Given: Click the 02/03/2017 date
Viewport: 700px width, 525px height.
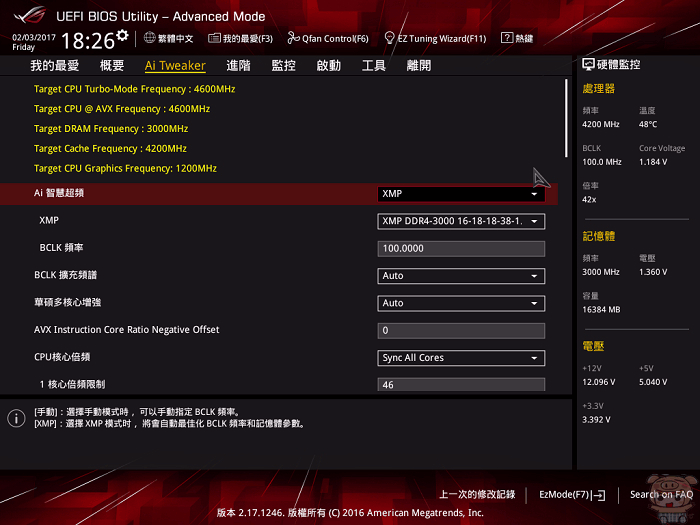Looking at the screenshot, I should (x=34, y=38).
